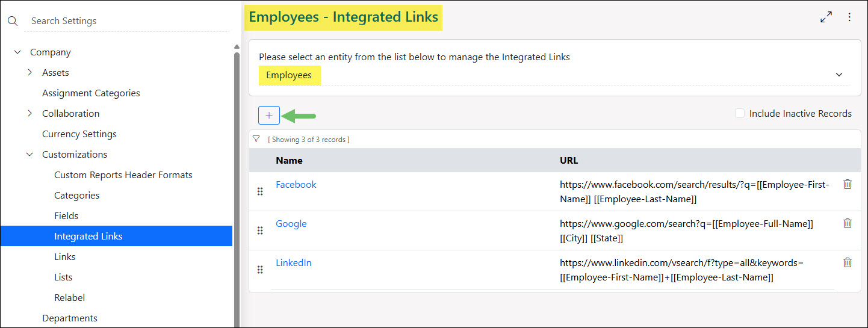
Task: Collapse the Company tree node
Action: tap(17, 52)
